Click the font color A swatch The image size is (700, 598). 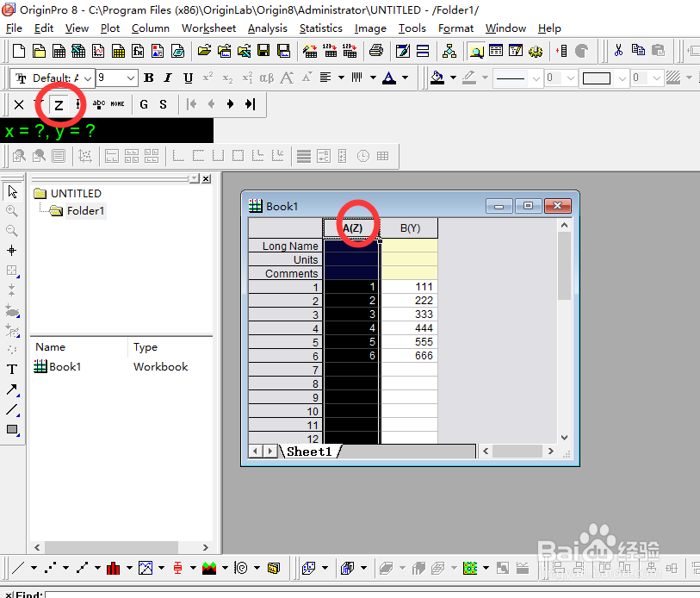(389, 78)
